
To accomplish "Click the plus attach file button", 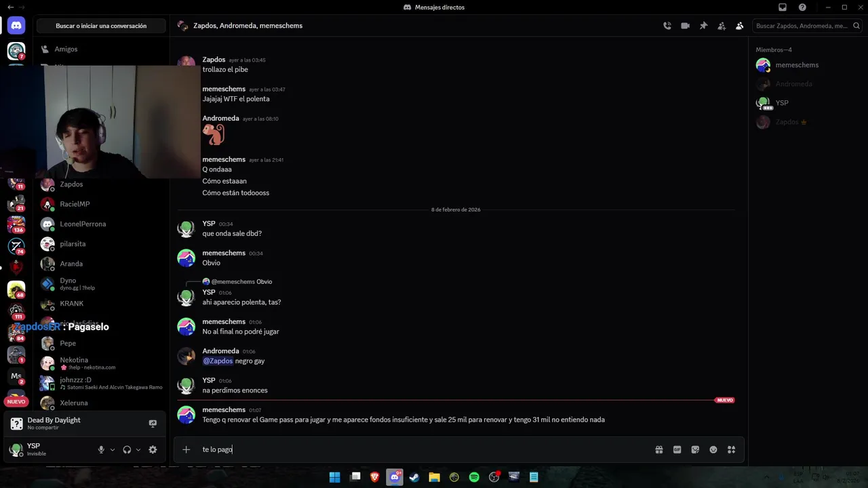I will click(x=186, y=449).
